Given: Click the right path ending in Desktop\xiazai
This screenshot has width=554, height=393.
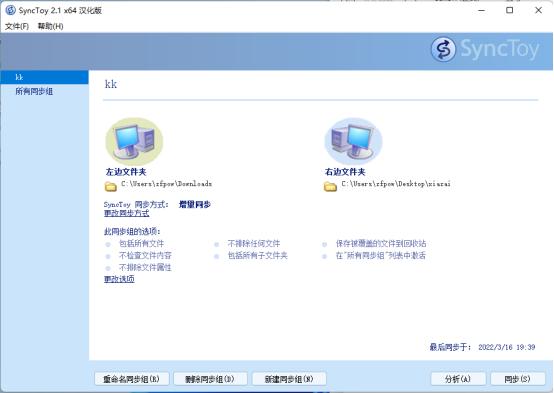Looking at the screenshot, I should (x=396, y=184).
